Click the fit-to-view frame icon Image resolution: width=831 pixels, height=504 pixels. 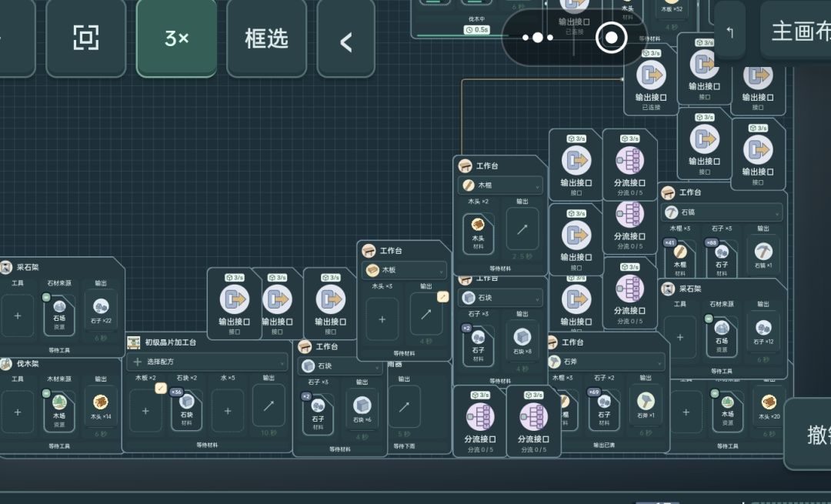pyautogui.click(x=86, y=38)
